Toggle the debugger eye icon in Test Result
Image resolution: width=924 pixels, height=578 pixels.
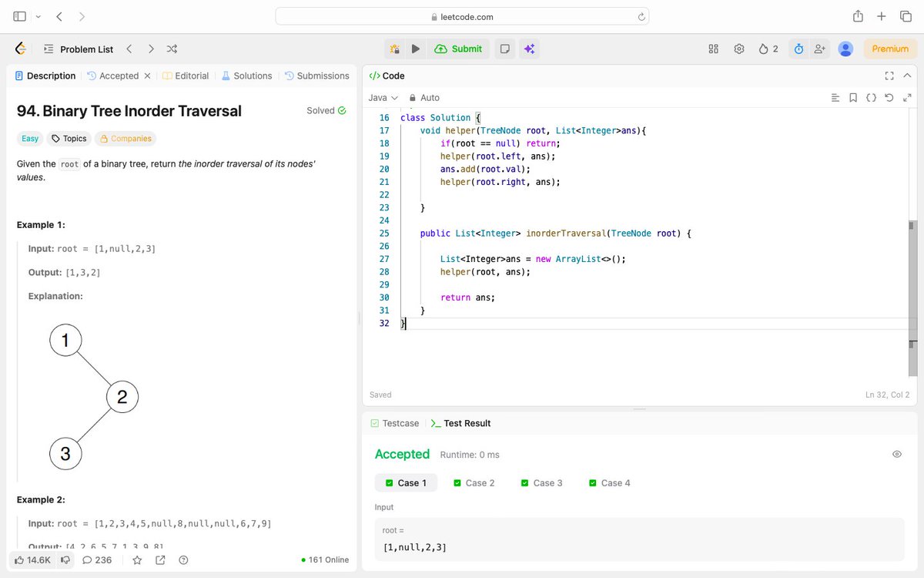point(896,454)
